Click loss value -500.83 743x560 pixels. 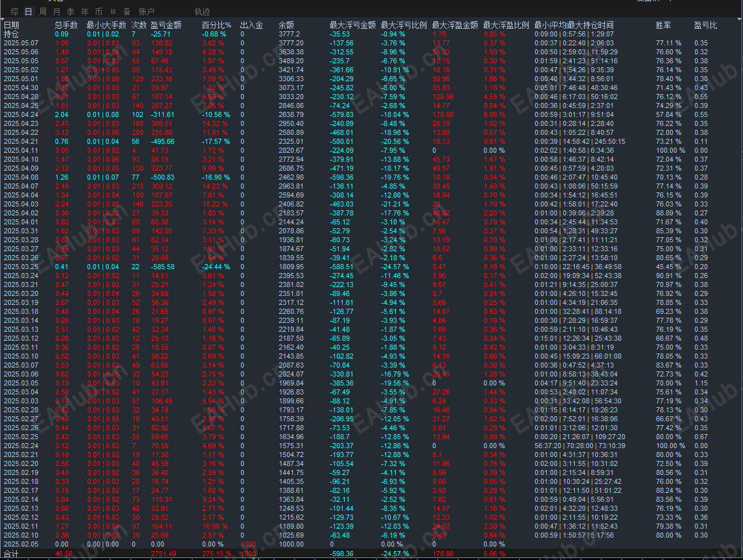pos(162,177)
